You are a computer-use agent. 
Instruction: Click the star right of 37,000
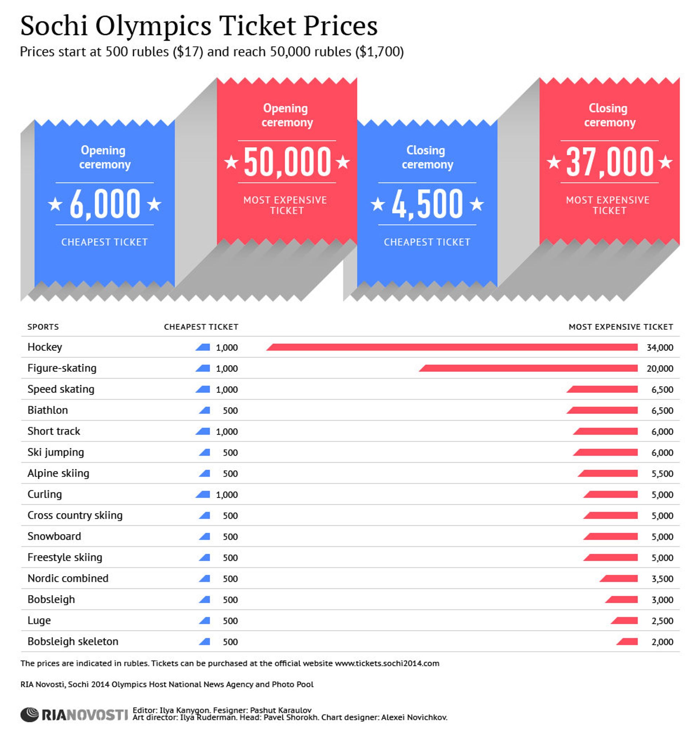coord(665,162)
